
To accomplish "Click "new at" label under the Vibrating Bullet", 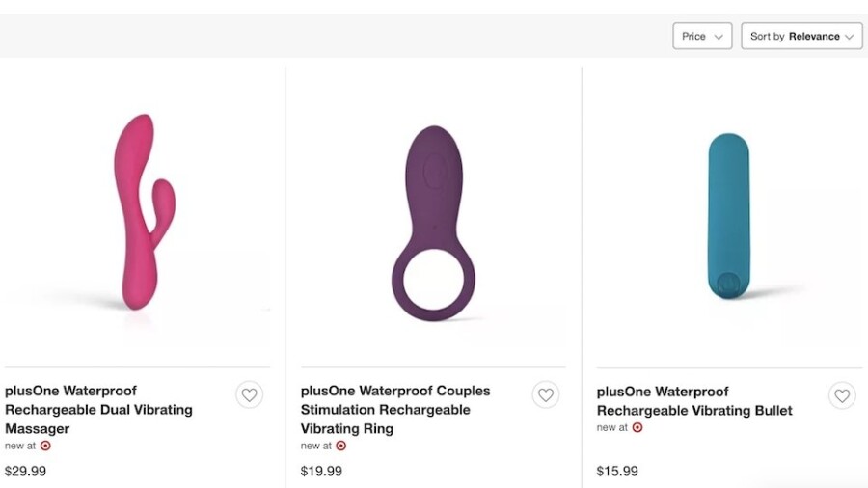I will point(611,427).
